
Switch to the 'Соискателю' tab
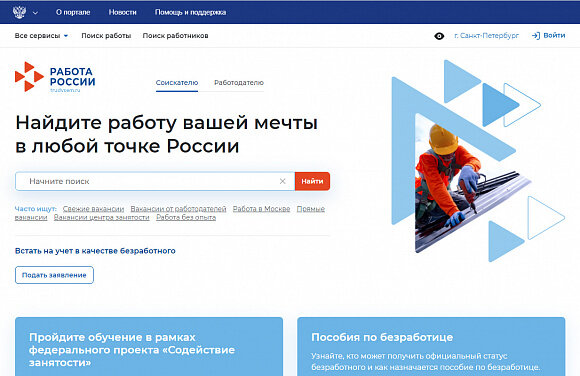point(177,83)
